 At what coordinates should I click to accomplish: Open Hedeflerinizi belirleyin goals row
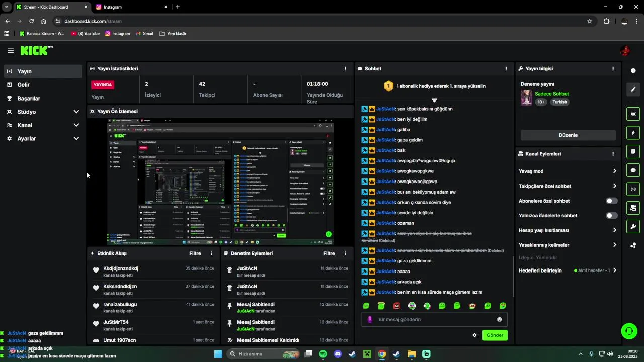click(568, 270)
